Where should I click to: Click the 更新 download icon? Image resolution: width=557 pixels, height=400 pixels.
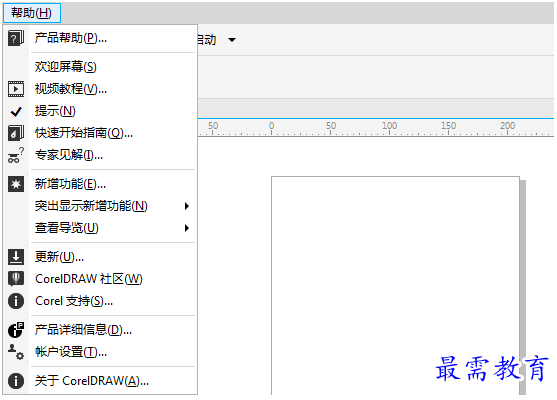(16, 257)
